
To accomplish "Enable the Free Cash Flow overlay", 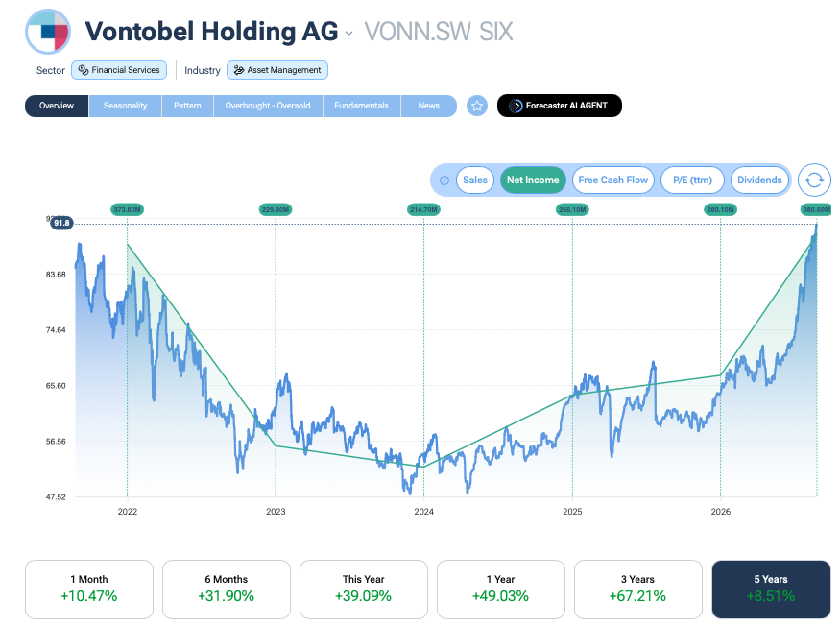I will point(612,181).
